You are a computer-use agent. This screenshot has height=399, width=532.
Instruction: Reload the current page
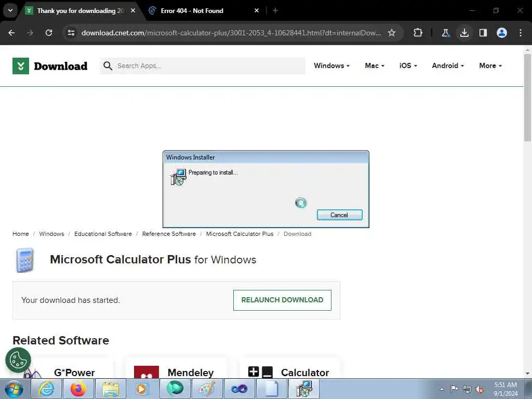coord(49,33)
